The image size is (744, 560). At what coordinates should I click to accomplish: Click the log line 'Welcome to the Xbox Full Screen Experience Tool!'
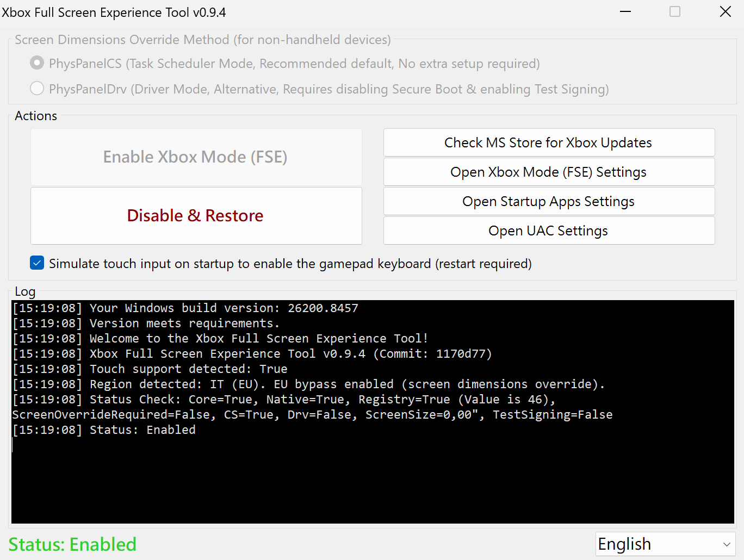(220, 338)
